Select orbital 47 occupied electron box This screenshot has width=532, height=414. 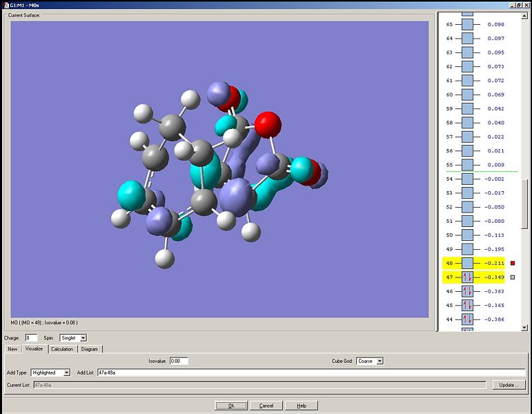467,277
